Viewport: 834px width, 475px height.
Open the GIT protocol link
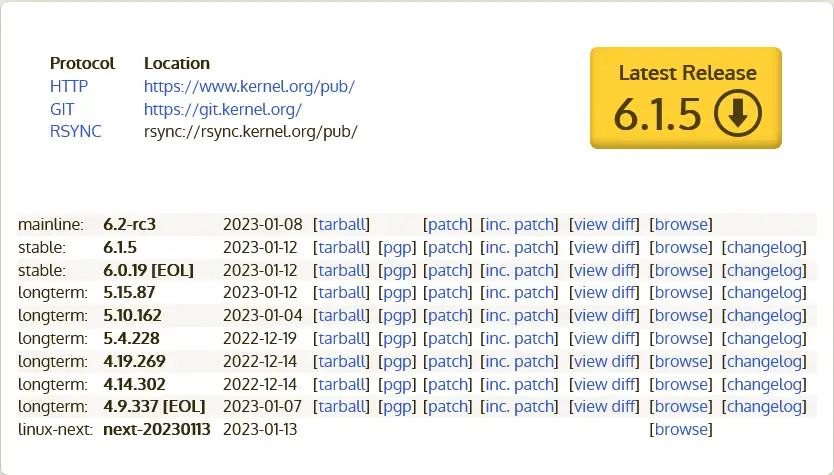[x=62, y=109]
